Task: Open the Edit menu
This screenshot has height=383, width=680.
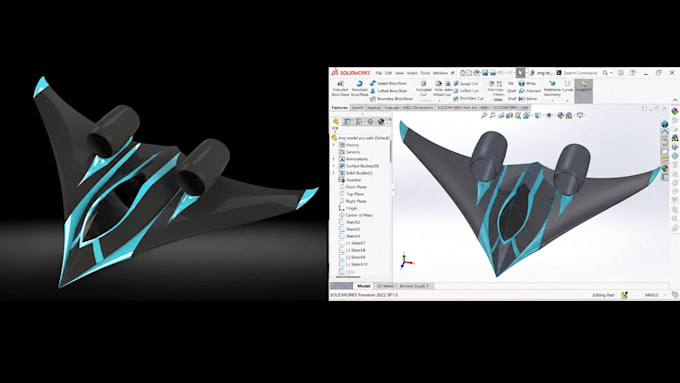Action: point(388,73)
